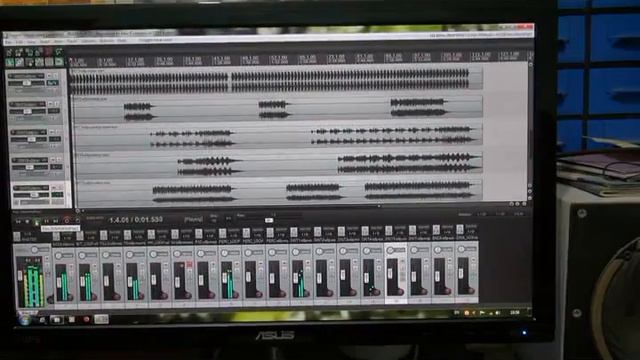This screenshot has width=640, height=360.
Task: Toggle the sixth icon in second toolbar row
Action: (59, 62)
